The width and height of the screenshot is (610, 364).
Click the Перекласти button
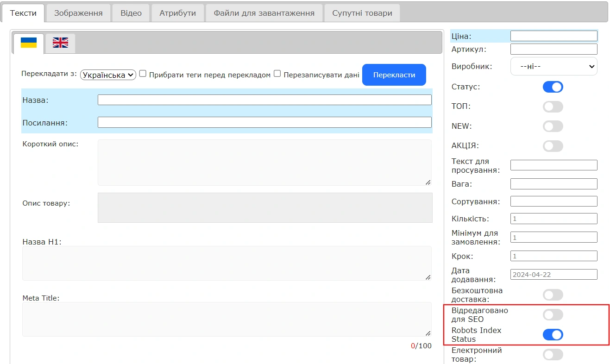[394, 75]
